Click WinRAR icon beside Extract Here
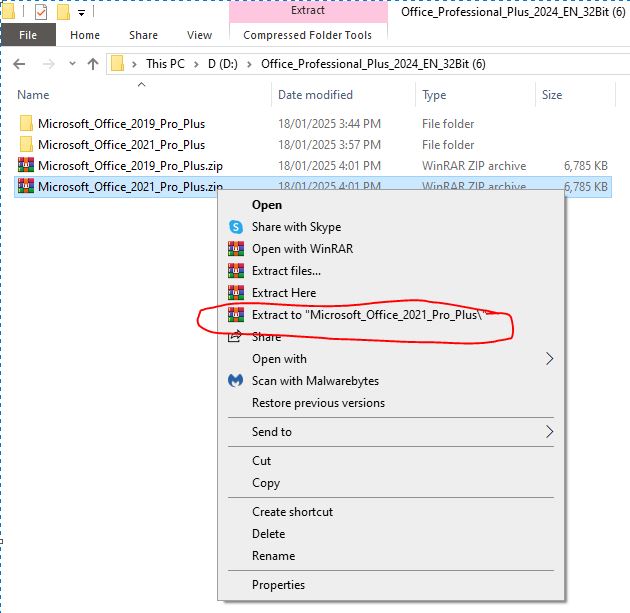The image size is (630, 613). 236,292
